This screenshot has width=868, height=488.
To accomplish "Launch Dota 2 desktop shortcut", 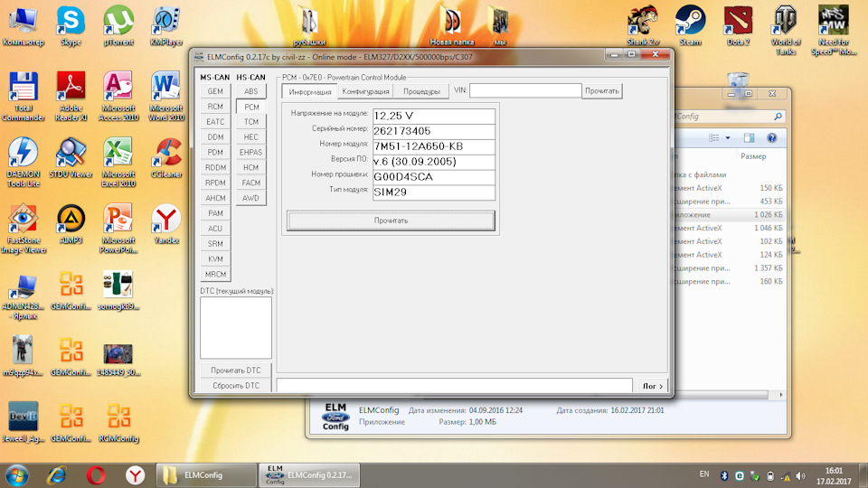I will coord(738,26).
